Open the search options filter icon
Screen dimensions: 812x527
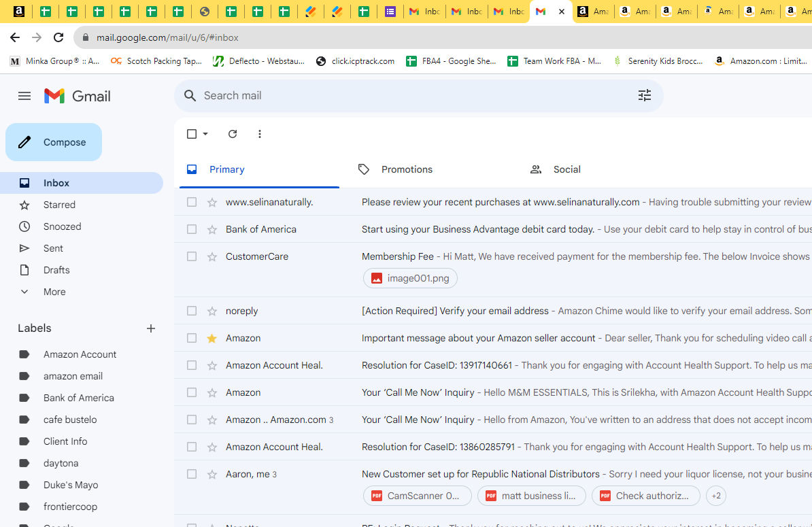point(644,95)
